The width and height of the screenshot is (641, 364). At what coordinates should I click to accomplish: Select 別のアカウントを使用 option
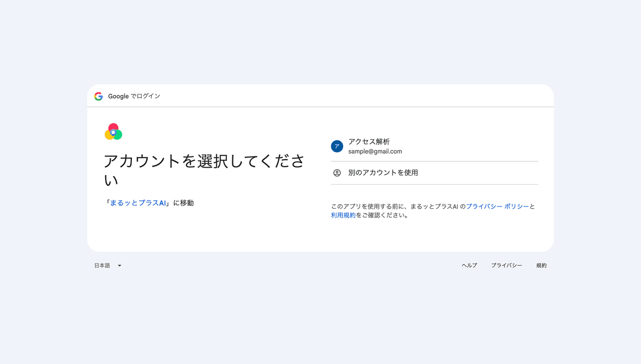pyautogui.click(x=434, y=173)
